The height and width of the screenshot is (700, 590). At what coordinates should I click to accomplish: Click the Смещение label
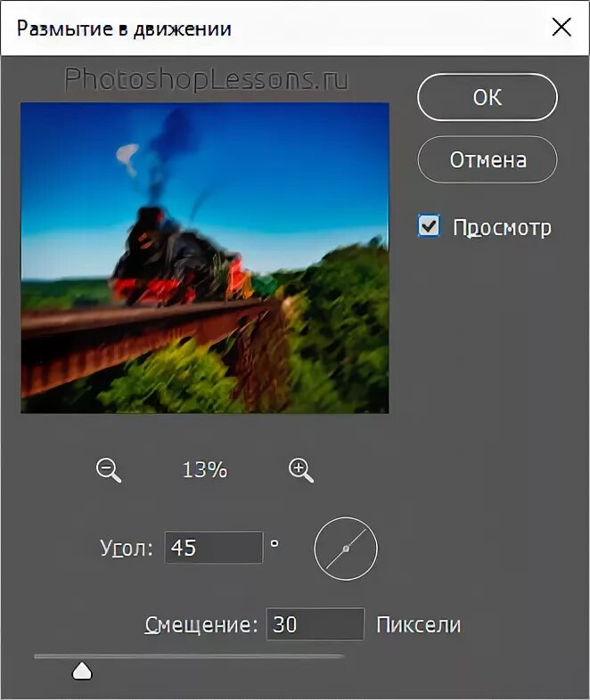201,624
